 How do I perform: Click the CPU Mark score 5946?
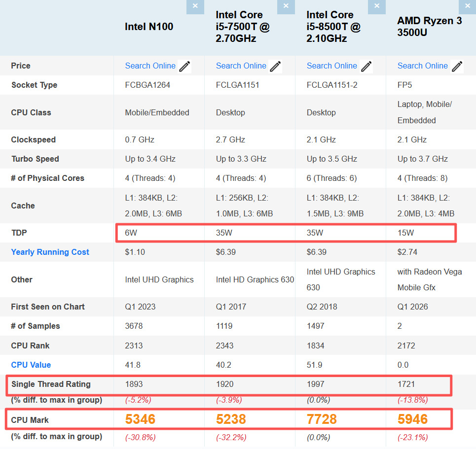click(412, 419)
